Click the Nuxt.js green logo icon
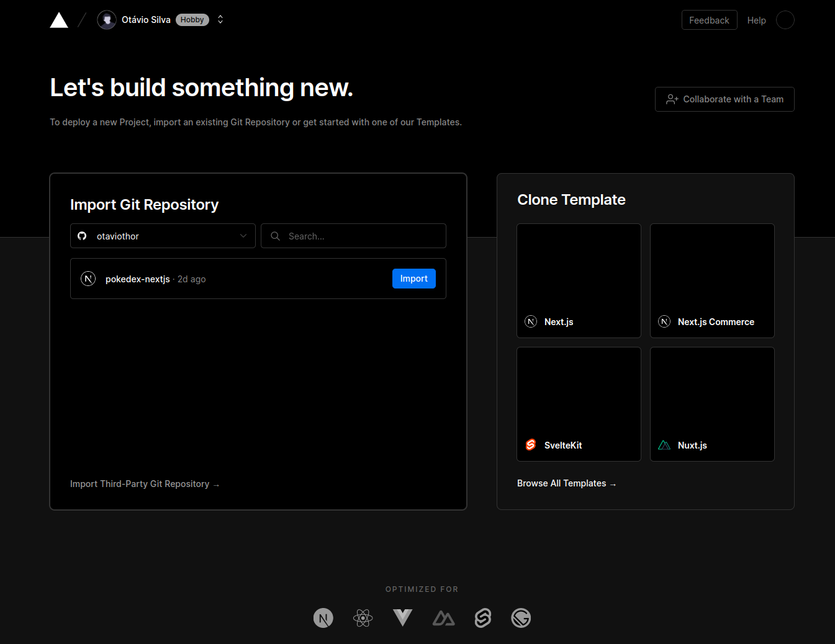 click(664, 445)
